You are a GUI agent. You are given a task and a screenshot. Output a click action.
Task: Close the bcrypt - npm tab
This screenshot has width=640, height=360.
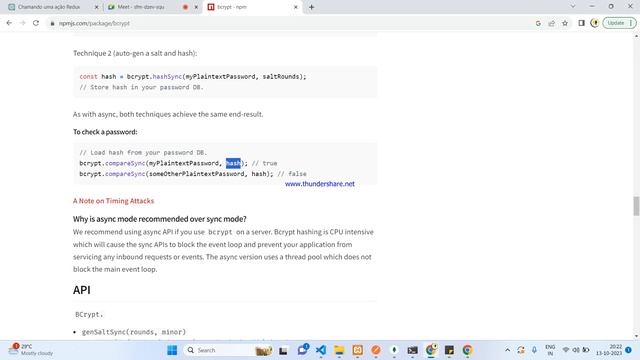(x=296, y=7)
